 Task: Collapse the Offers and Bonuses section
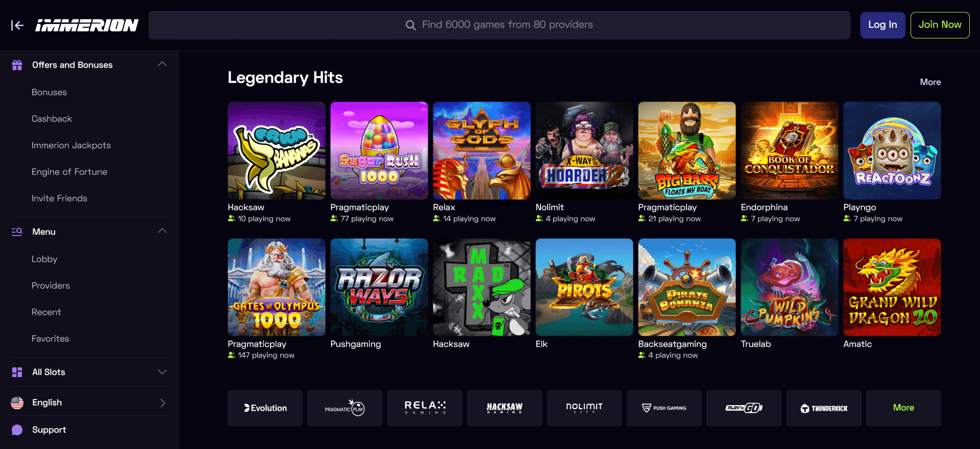(x=162, y=64)
